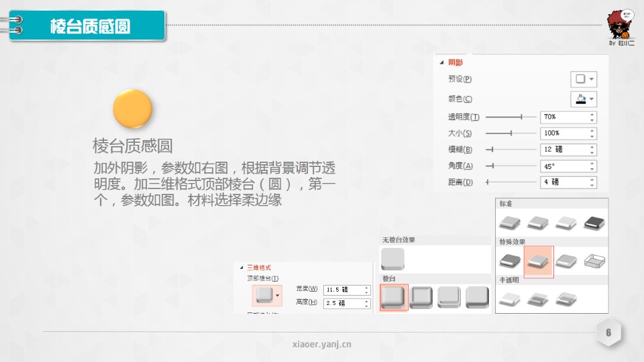Select the first bevel (圆) preset
The image size is (644, 362).
tap(394, 298)
